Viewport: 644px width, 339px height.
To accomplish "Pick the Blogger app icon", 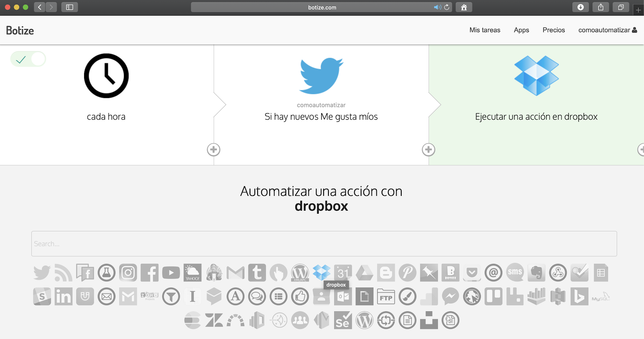I will tap(386, 273).
